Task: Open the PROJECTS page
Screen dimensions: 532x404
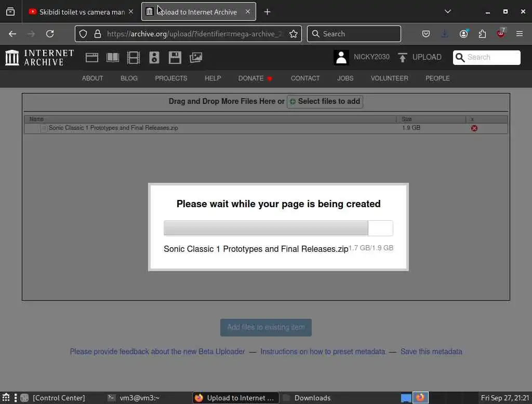Action: (171, 78)
